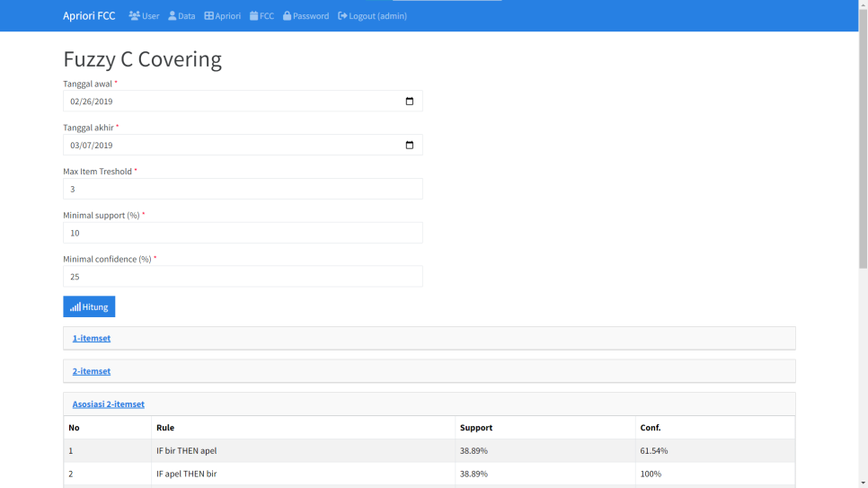Select the Minimal confidence input

pyautogui.click(x=243, y=277)
